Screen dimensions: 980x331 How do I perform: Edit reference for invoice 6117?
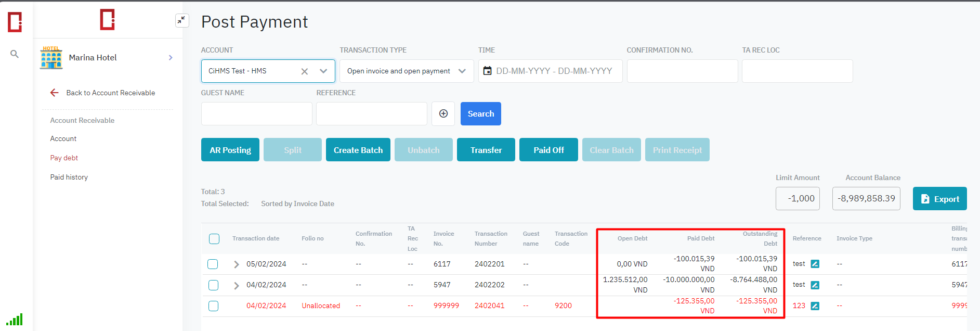click(815, 264)
